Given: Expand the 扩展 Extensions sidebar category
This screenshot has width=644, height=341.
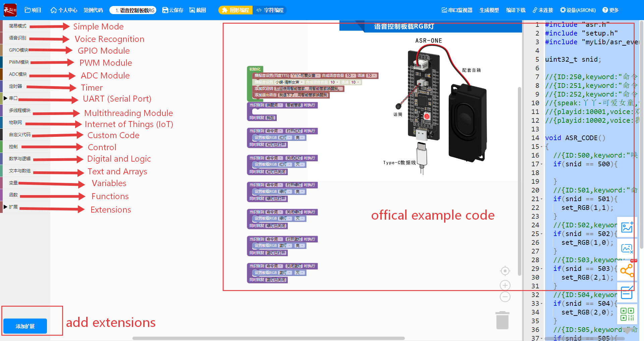Looking at the screenshot, I should [13, 207].
